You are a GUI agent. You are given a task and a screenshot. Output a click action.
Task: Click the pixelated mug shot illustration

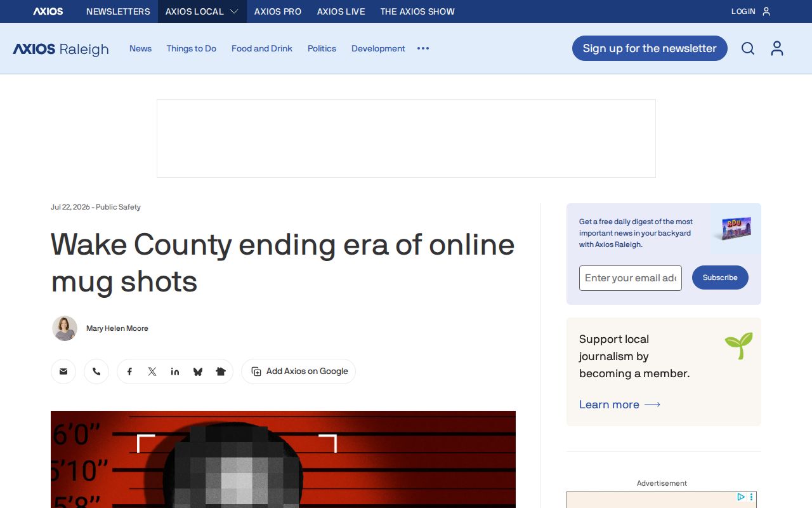point(283,460)
